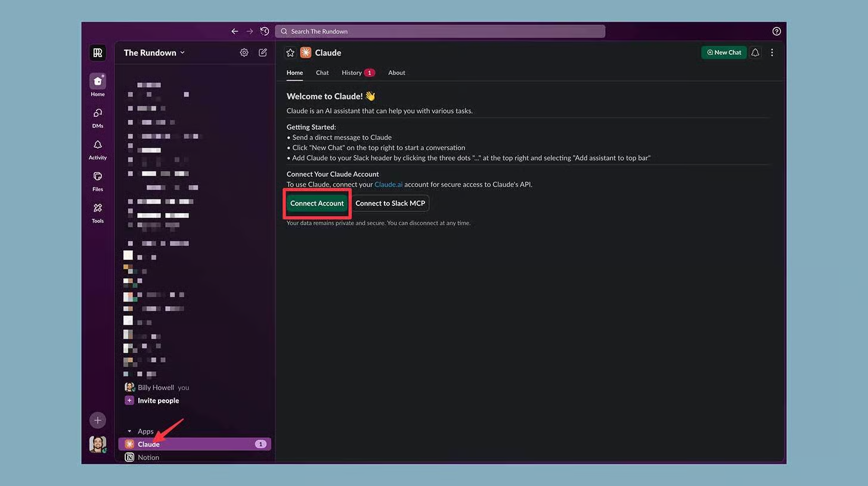The height and width of the screenshot is (486, 868).
Task: Open DMs in the sidebar
Action: click(x=98, y=117)
